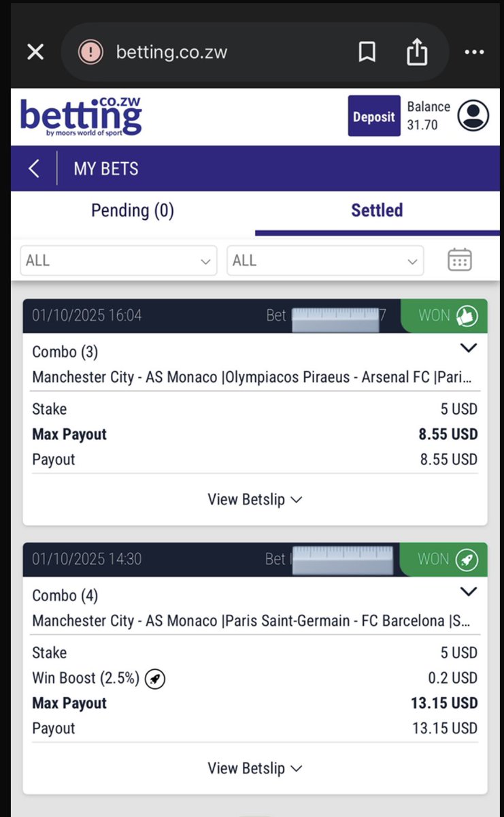Tap the insecure site warning icon

pyautogui.click(x=90, y=52)
